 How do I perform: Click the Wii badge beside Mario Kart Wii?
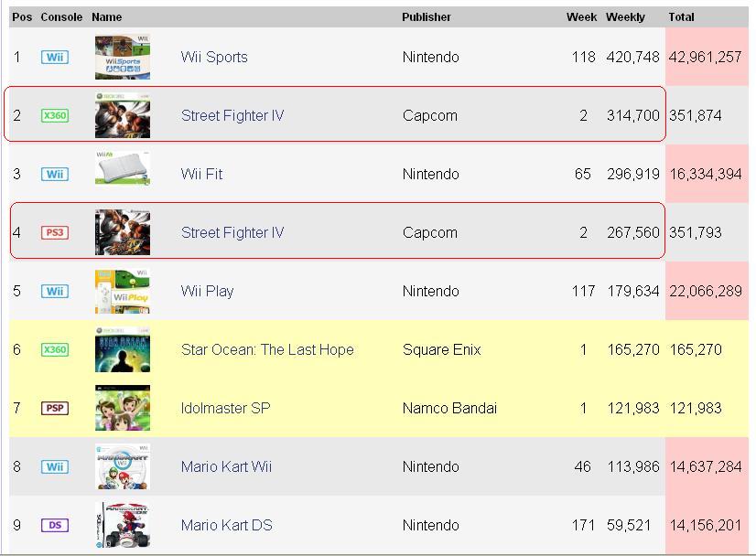click(55, 467)
